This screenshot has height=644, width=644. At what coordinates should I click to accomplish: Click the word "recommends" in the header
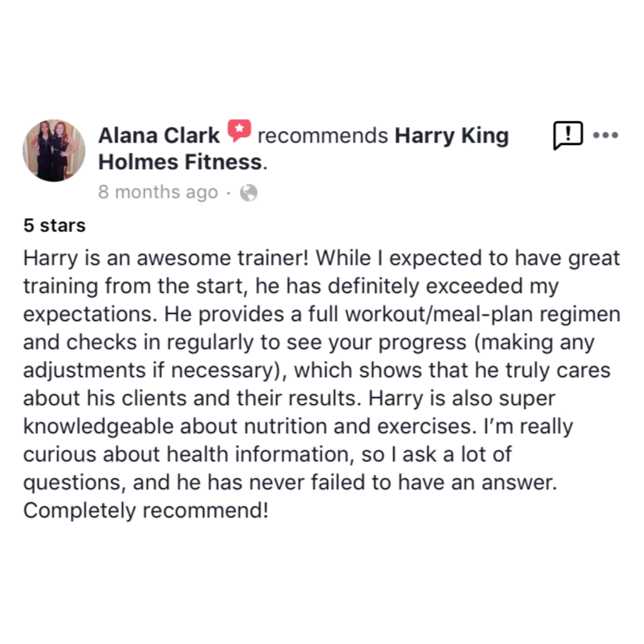click(x=323, y=136)
